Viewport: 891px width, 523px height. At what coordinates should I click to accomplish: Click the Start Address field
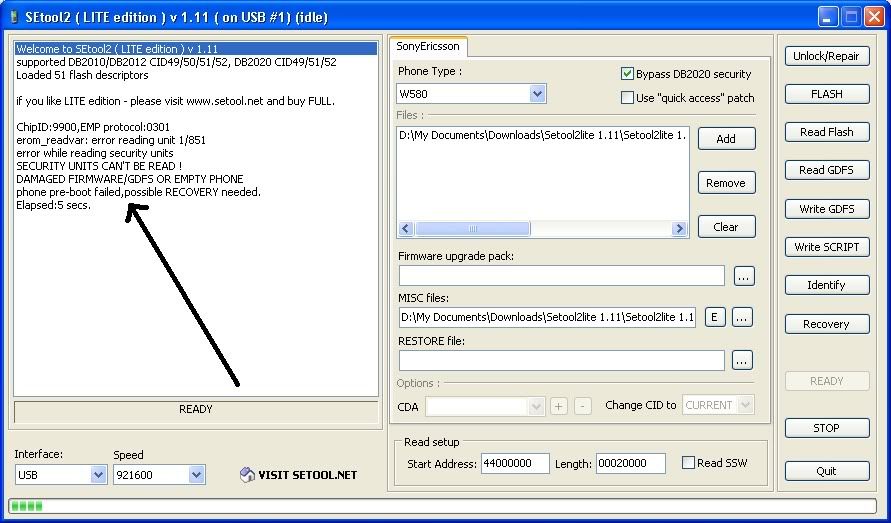[x=515, y=463]
